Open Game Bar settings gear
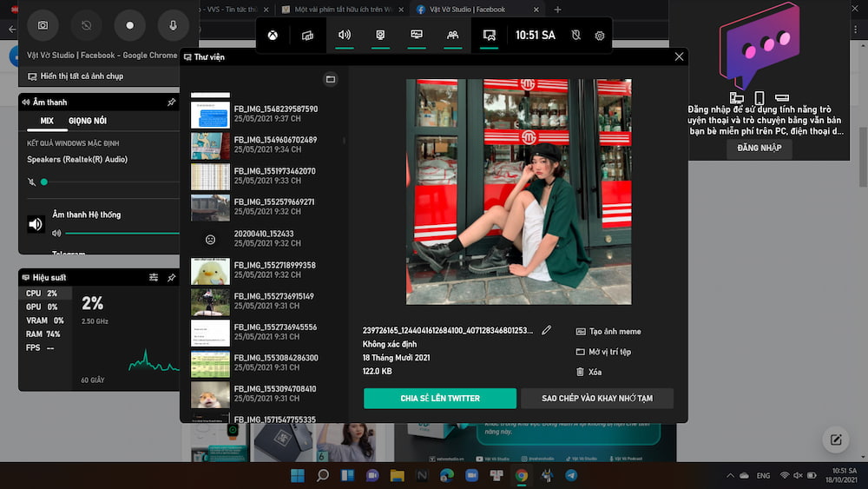Image resolution: width=868 pixels, height=489 pixels. pyautogui.click(x=600, y=36)
